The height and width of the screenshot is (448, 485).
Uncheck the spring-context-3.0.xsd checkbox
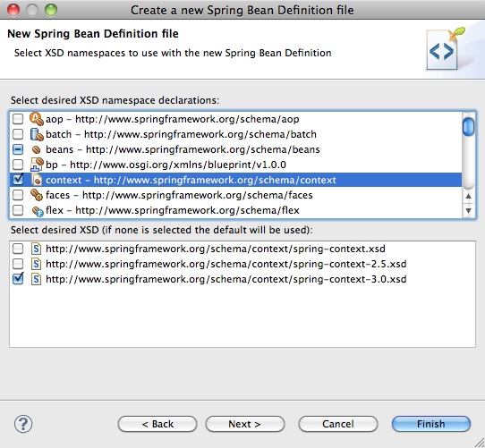[x=18, y=279]
